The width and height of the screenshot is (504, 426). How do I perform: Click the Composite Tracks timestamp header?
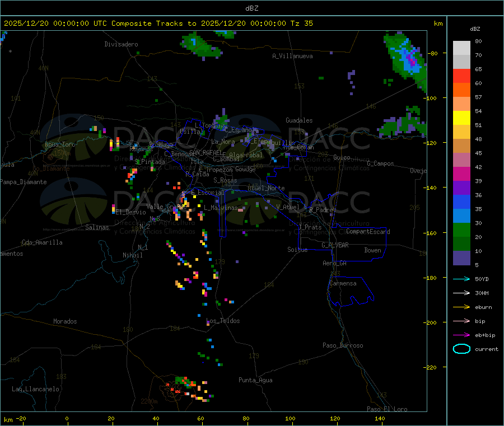(158, 24)
